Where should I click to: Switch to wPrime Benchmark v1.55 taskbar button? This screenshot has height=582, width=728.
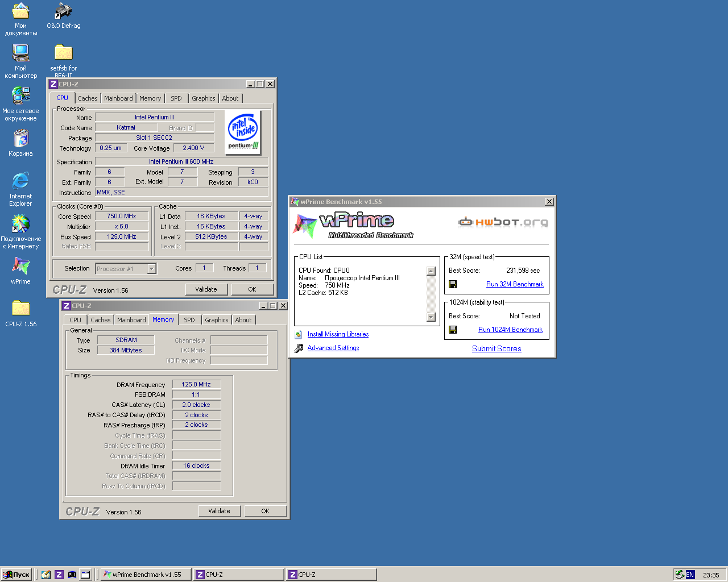pos(146,575)
